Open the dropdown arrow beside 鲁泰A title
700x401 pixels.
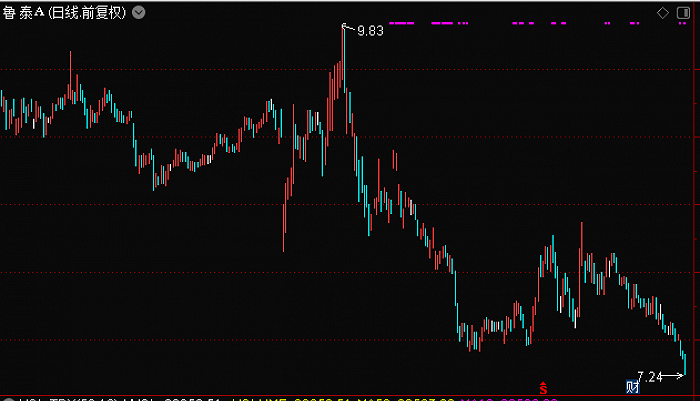[138, 13]
